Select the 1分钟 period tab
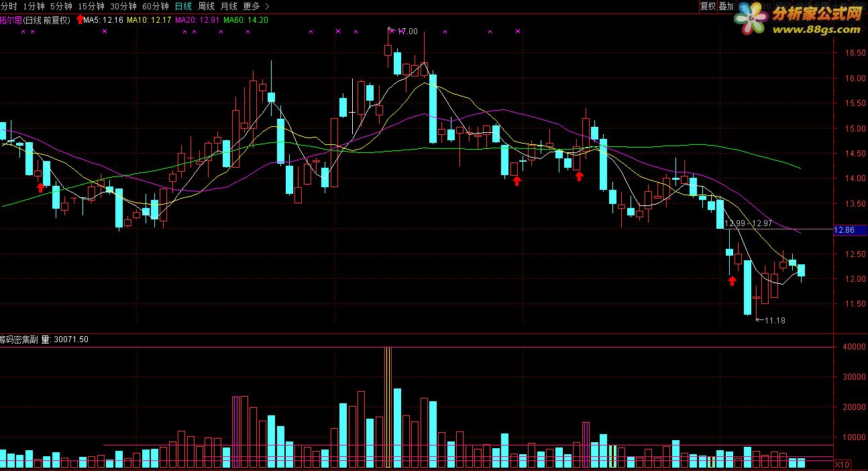Screen dimensions: 868x471 (34, 6)
